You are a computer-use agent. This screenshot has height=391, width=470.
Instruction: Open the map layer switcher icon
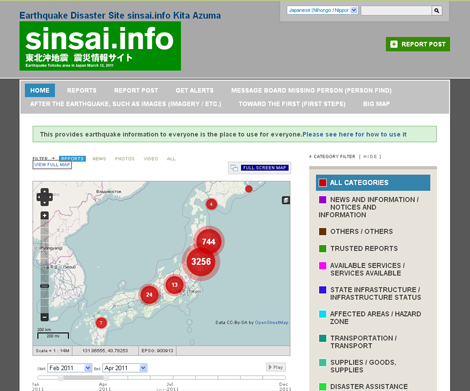pos(286,200)
